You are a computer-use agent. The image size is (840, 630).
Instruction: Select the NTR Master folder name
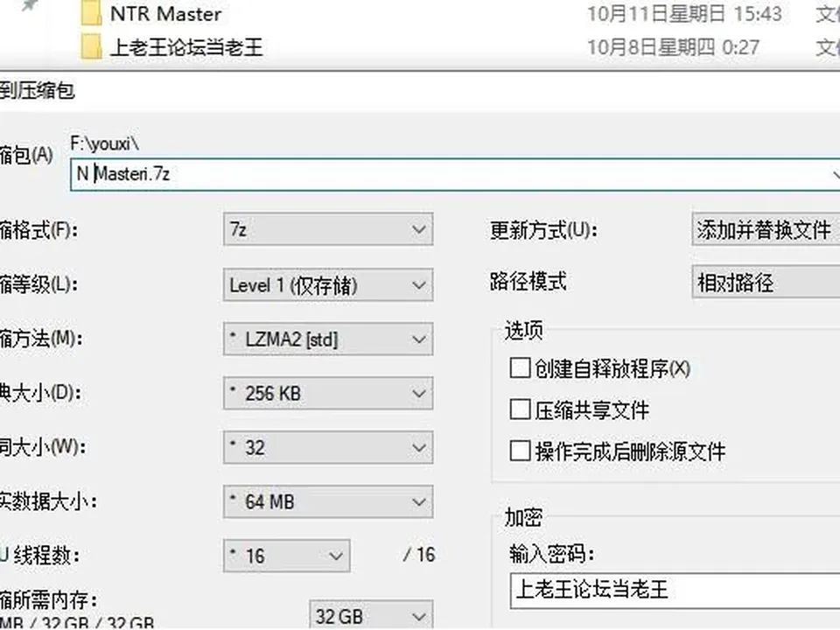(x=165, y=14)
